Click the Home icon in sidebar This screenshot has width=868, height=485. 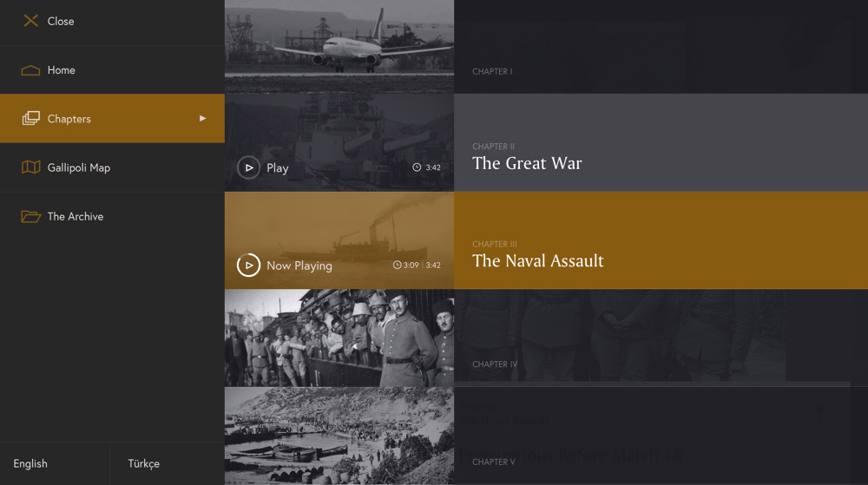coord(30,70)
